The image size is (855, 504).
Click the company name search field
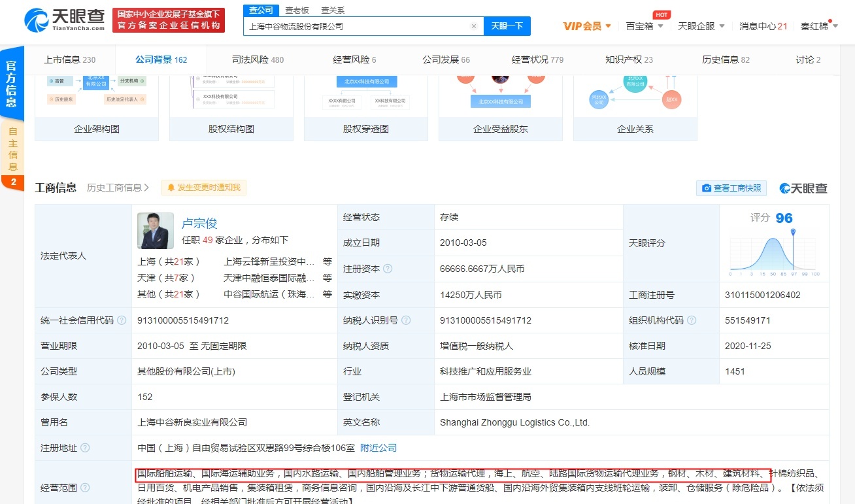pyautogui.click(x=356, y=27)
